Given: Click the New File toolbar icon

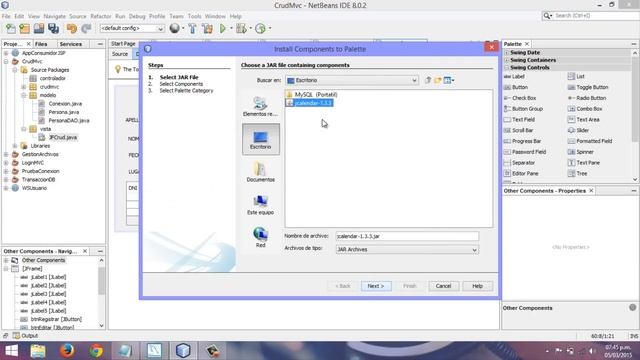Looking at the screenshot, I should click(x=11, y=29).
